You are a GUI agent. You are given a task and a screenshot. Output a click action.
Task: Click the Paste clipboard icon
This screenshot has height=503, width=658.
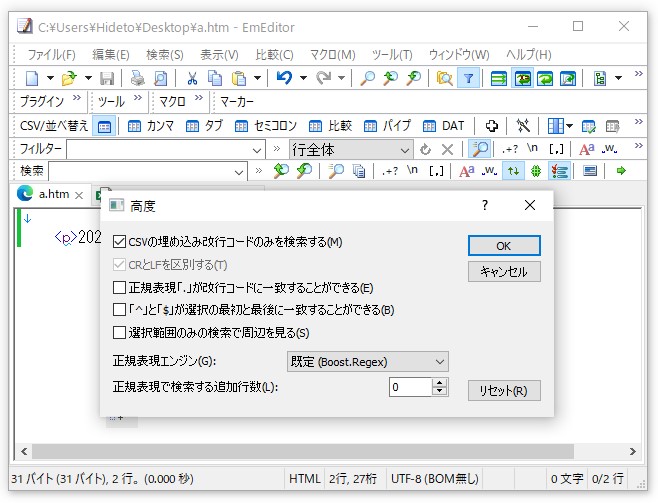point(239,78)
